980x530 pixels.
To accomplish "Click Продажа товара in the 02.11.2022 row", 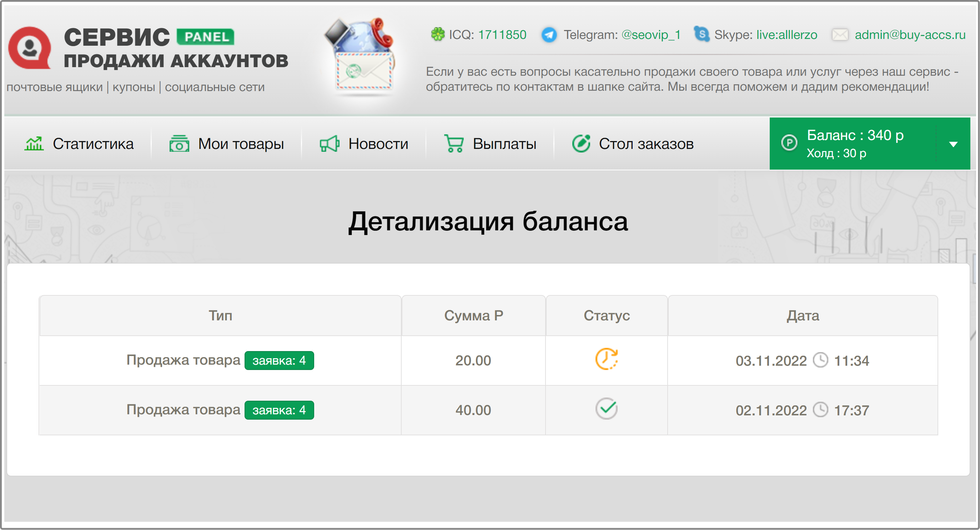I will (x=184, y=410).
